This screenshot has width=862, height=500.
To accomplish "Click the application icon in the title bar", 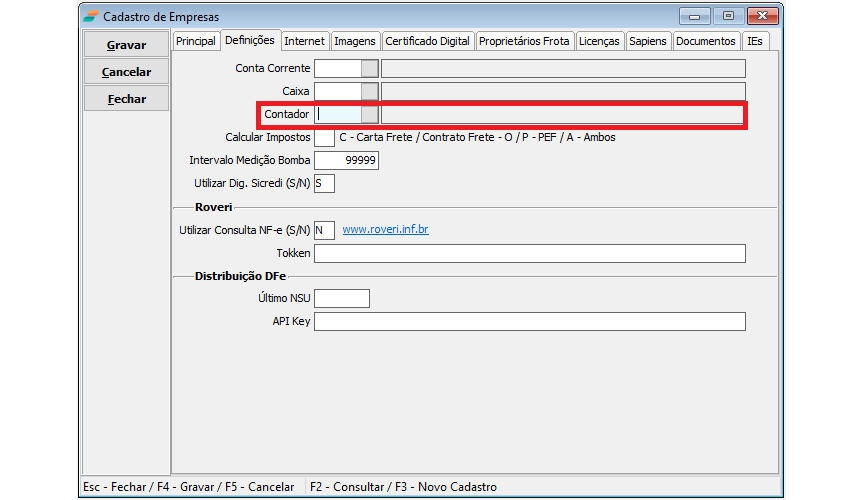I will tap(91, 16).
